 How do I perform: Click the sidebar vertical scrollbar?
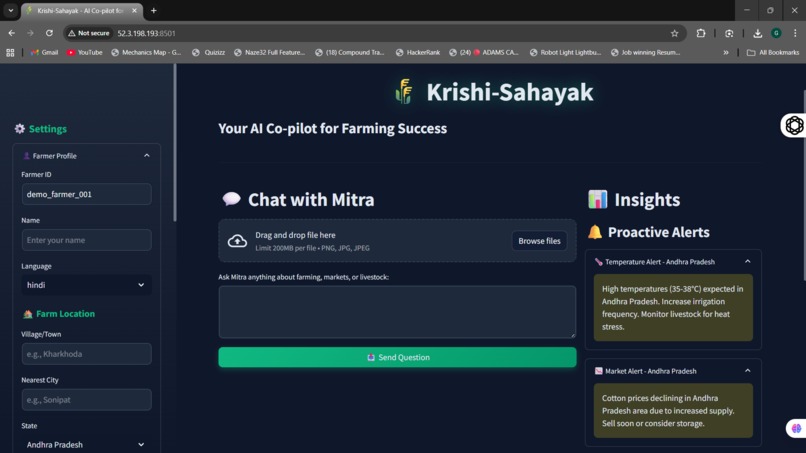pyautogui.click(x=175, y=144)
